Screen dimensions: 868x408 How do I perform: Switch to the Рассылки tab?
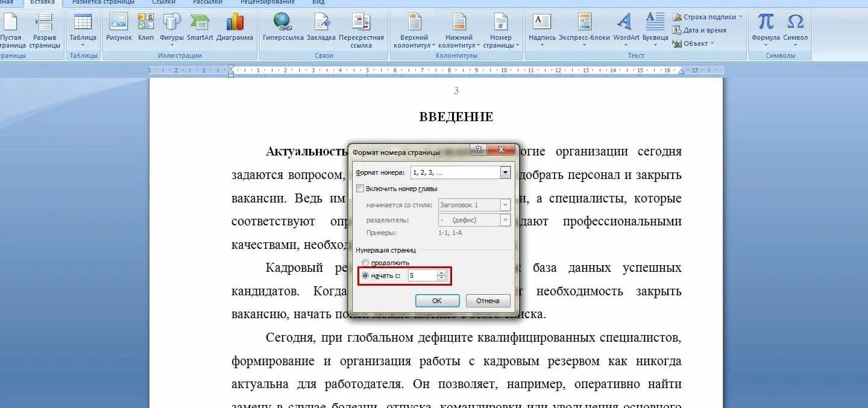[207, 2]
